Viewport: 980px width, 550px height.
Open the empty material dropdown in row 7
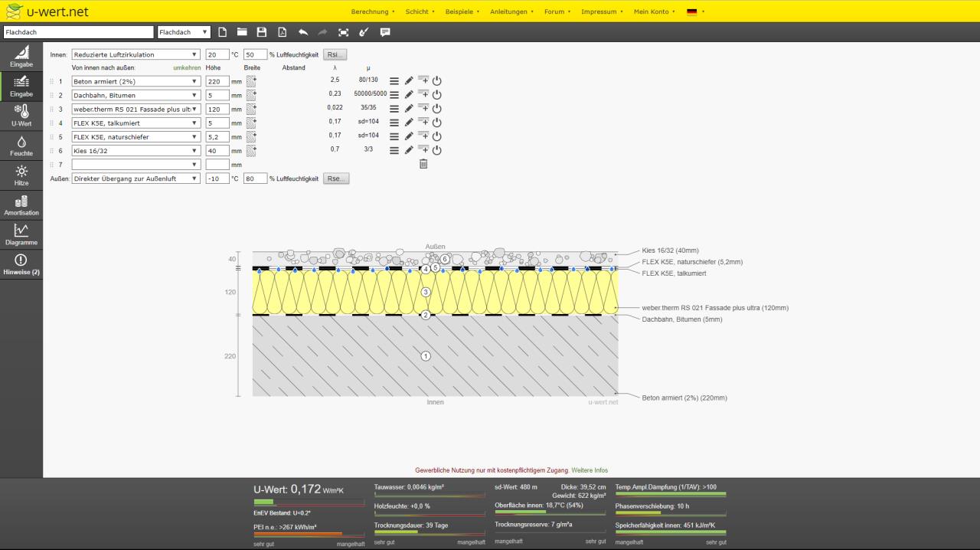tap(136, 164)
